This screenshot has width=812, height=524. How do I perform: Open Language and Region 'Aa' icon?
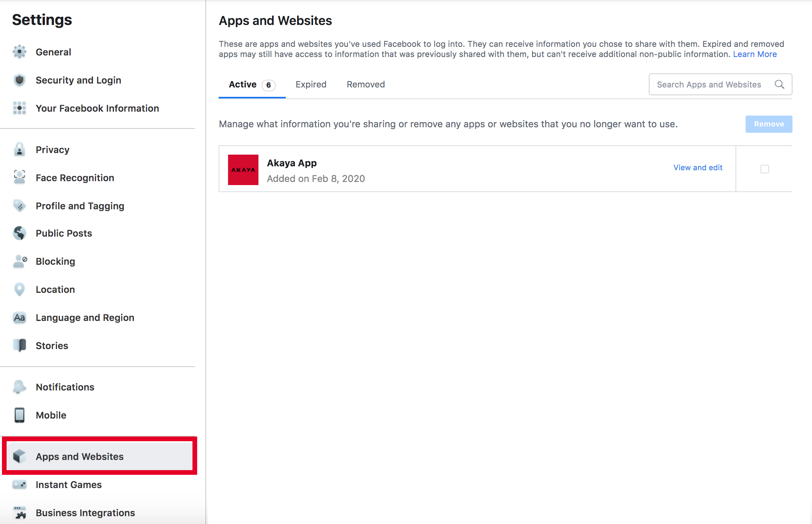19,317
